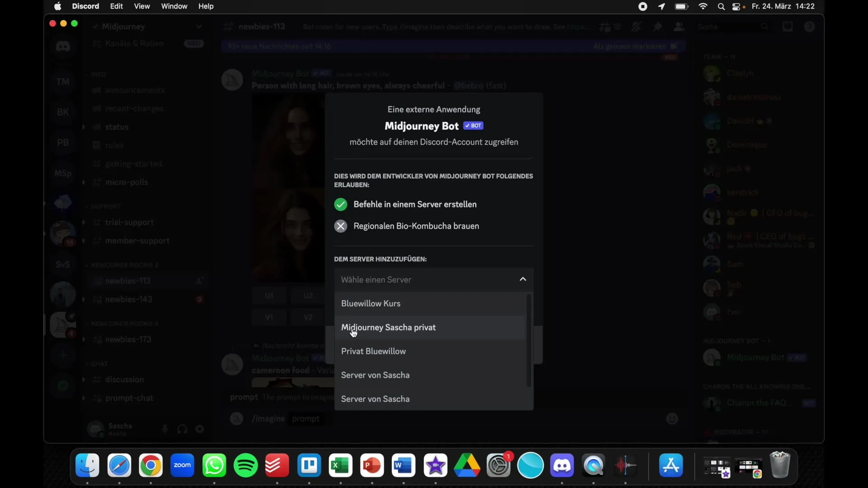This screenshot has height=488, width=868.
Task: Toggle microphone mute in user panel
Action: coord(165,429)
